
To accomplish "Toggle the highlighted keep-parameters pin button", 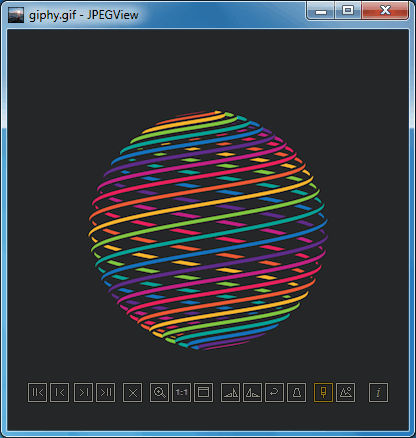I will coord(323,392).
